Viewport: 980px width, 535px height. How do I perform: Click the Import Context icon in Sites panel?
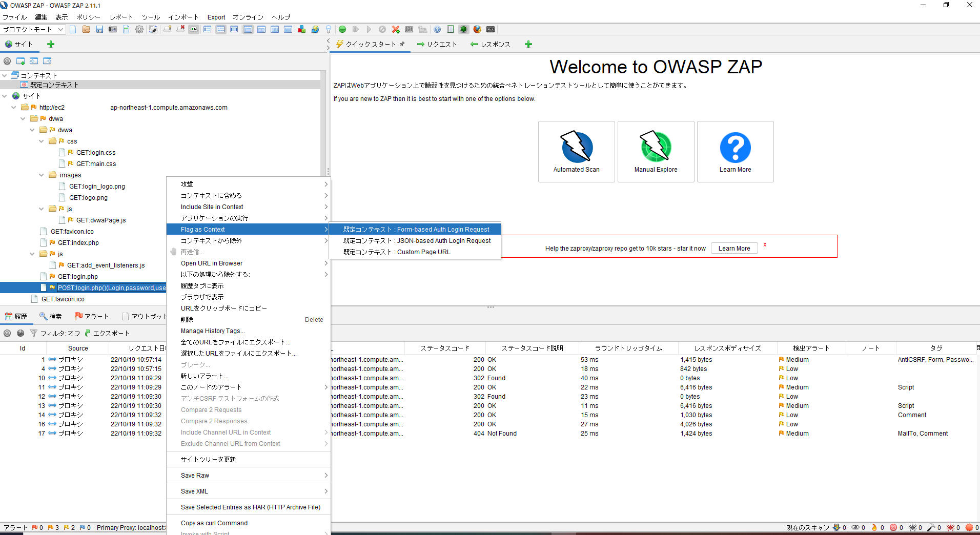click(x=34, y=61)
